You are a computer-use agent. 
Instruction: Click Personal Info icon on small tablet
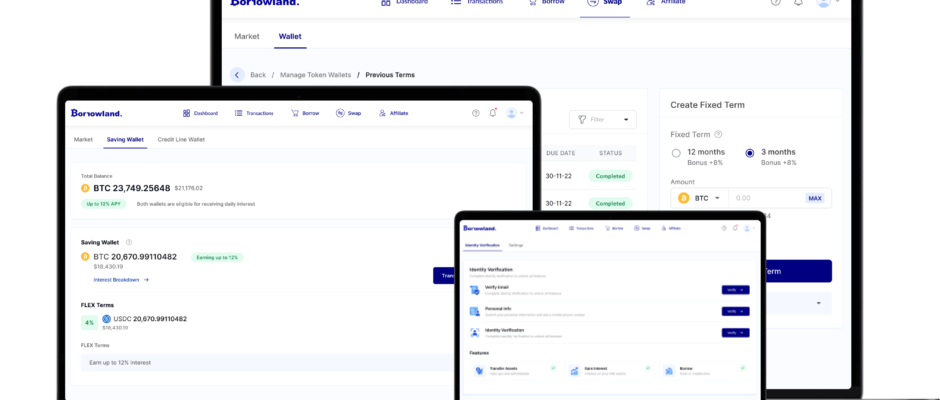coord(475,311)
